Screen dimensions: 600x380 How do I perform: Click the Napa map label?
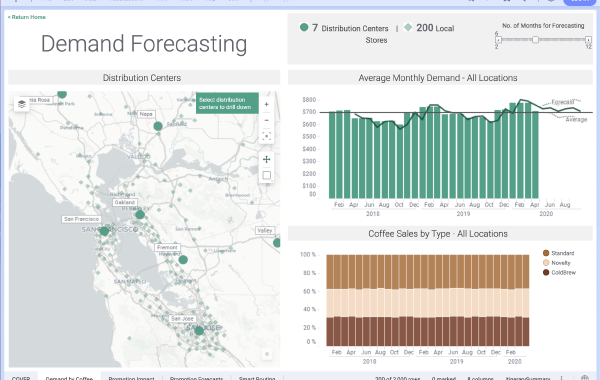(146, 114)
